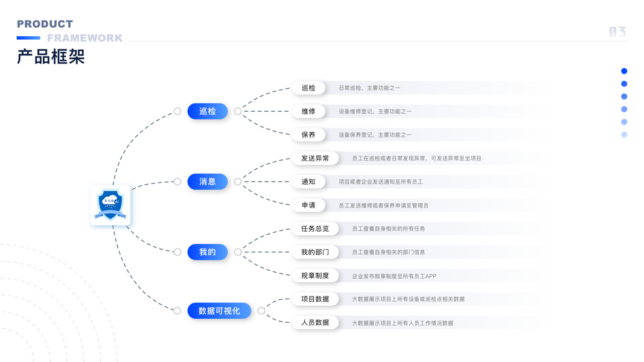Image resolution: width=644 pixels, height=362 pixels.
Task: Click the text 员工在巡检或者日常发现异常
Action: 389,158
